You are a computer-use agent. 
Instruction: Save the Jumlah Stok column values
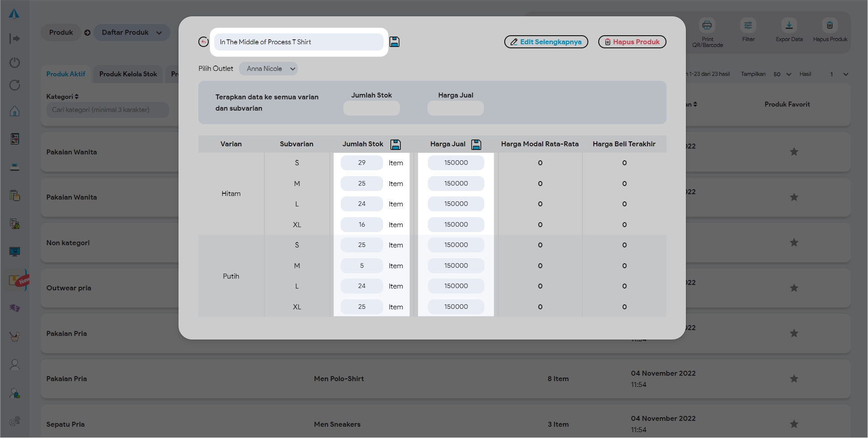395,144
